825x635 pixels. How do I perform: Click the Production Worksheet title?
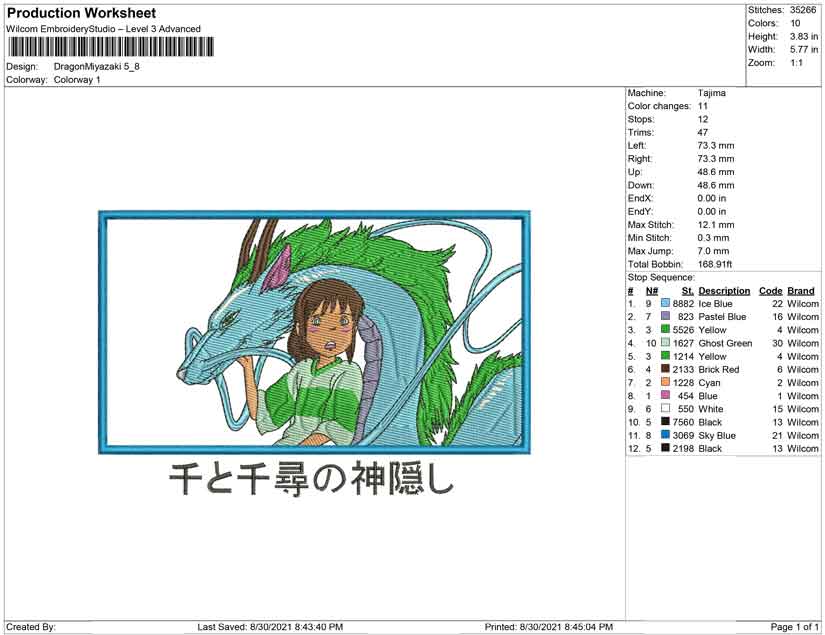pyautogui.click(x=82, y=13)
